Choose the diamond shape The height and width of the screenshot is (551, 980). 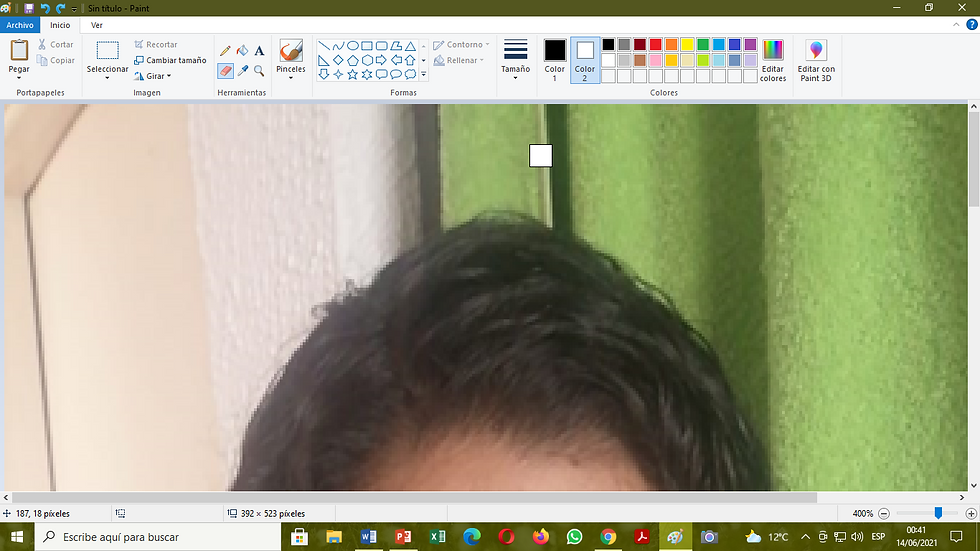click(x=338, y=60)
